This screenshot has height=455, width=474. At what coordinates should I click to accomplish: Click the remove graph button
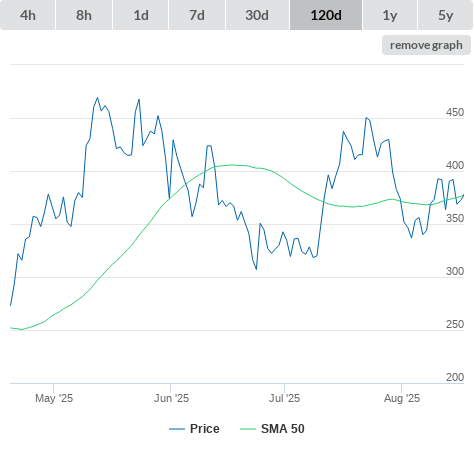click(x=426, y=45)
